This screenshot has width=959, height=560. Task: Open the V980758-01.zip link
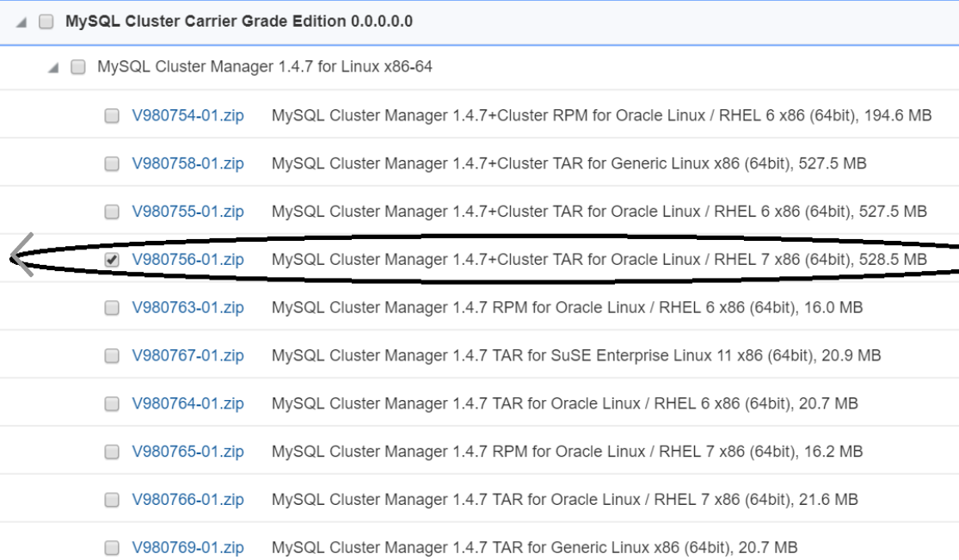tap(187, 163)
